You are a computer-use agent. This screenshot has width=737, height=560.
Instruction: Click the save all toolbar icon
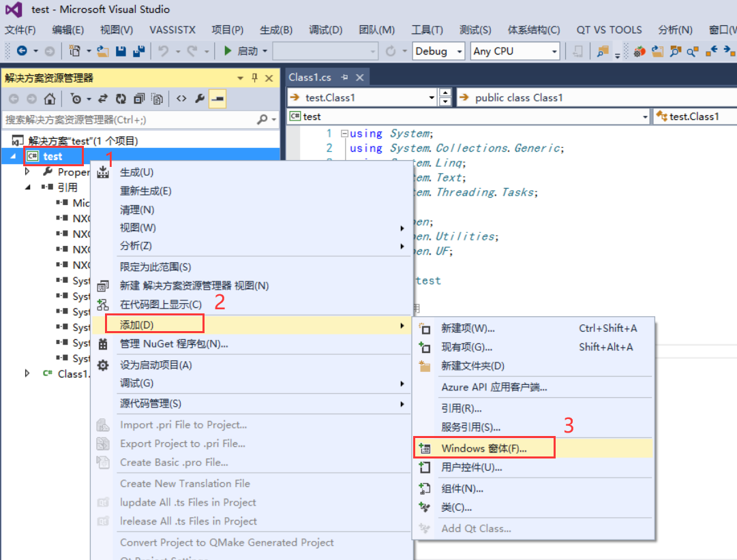138,50
